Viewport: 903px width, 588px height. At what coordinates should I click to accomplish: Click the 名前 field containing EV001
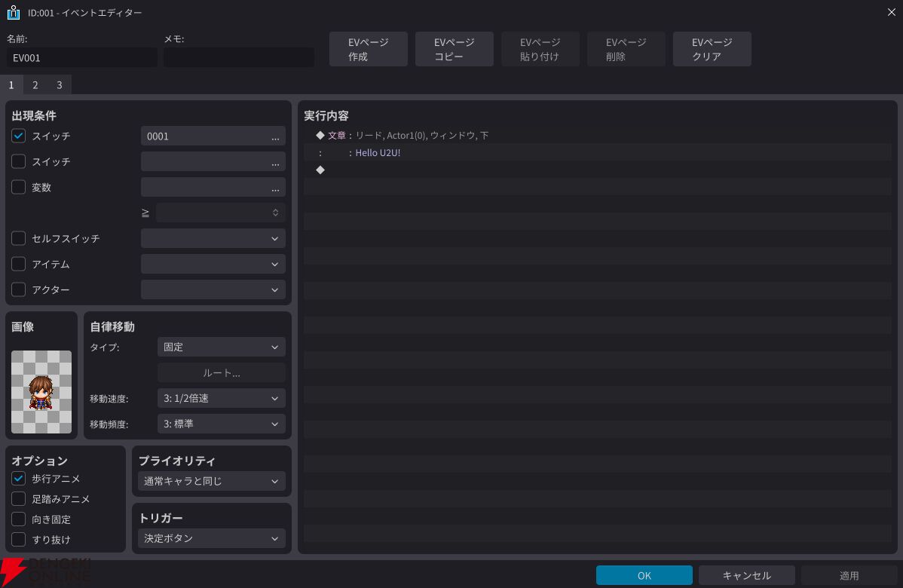[81, 57]
